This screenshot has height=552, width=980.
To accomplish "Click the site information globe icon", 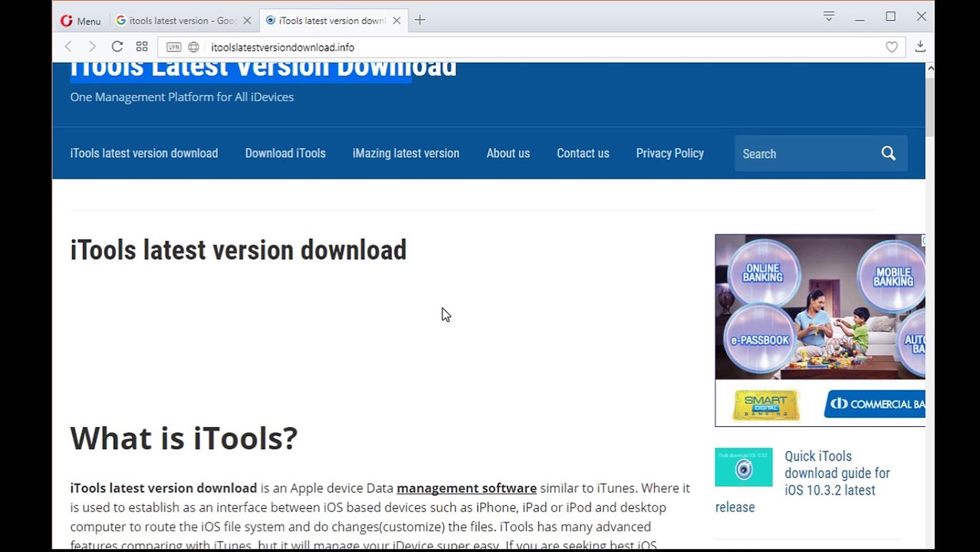I will [x=193, y=47].
